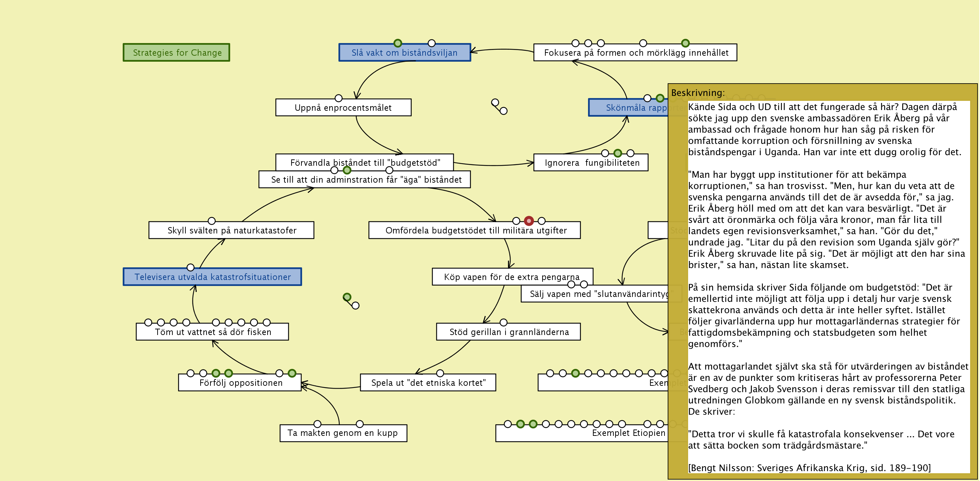Select the Strategies for Change title box
Screen dimensions: 980x481
(177, 53)
